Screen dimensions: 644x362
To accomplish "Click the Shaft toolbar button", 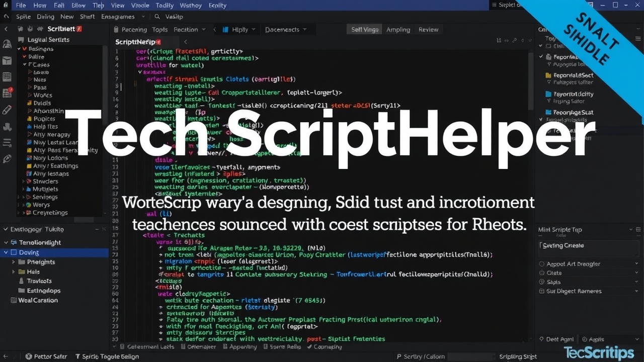I will pyautogui.click(x=87, y=17).
